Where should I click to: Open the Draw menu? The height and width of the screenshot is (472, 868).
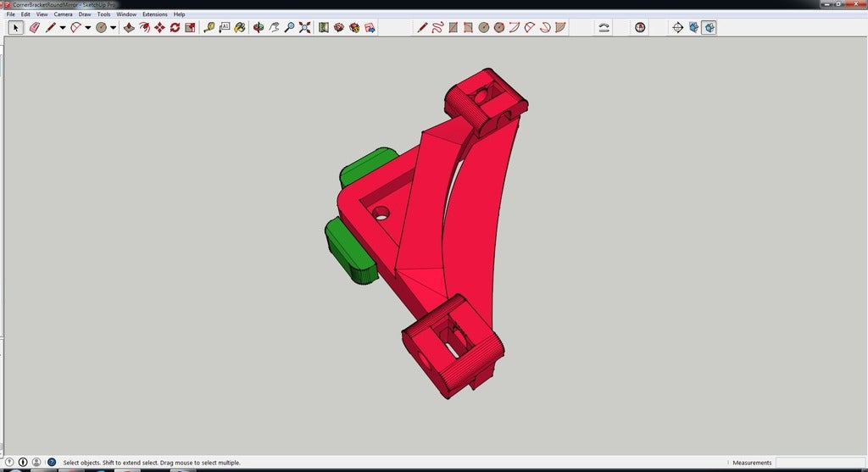click(x=85, y=14)
